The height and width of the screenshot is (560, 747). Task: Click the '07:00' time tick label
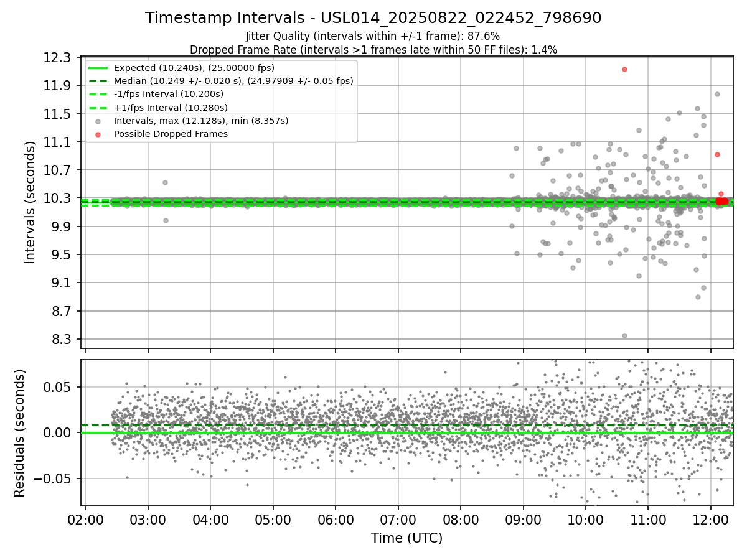[398, 520]
